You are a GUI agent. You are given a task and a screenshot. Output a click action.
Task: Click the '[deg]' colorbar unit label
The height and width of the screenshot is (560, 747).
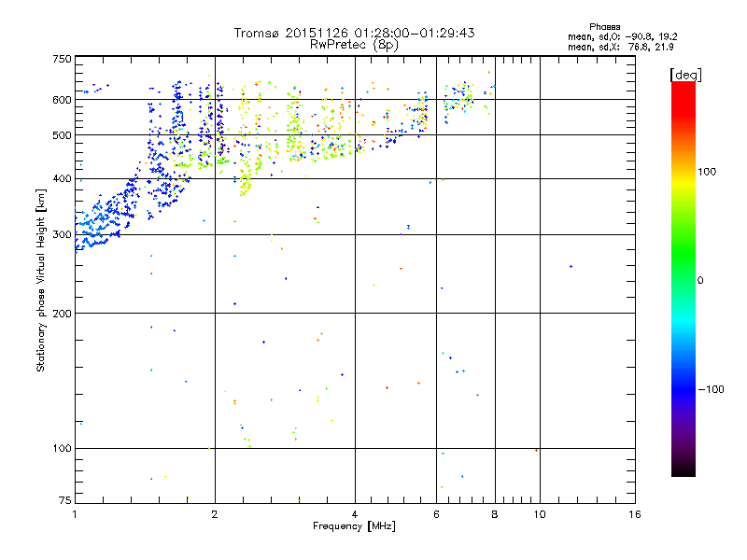[x=685, y=75]
